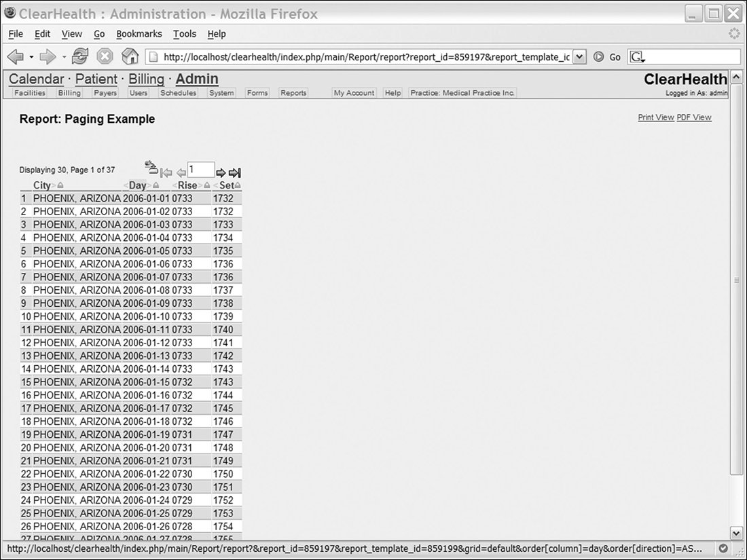Click the Firefox Forward arrow button
Image resolution: width=747 pixels, height=560 pixels.
coord(47,57)
